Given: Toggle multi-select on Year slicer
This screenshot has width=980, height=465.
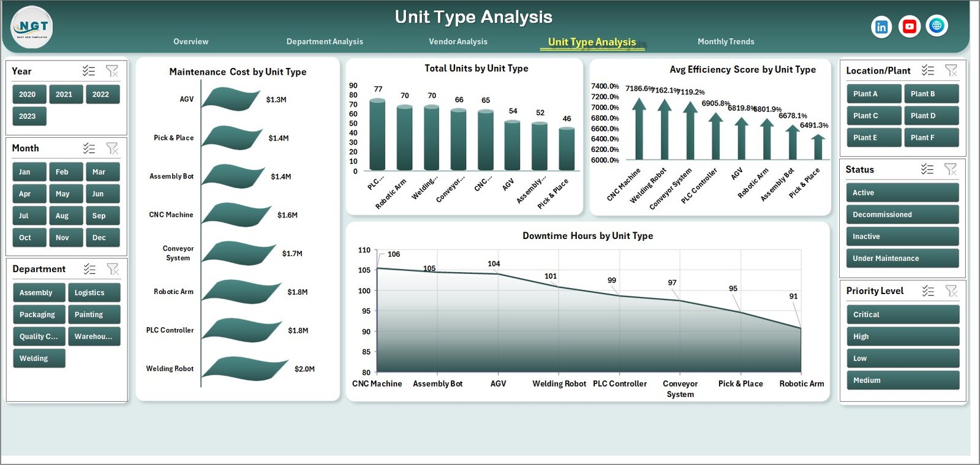Looking at the screenshot, I should pos(89,71).
